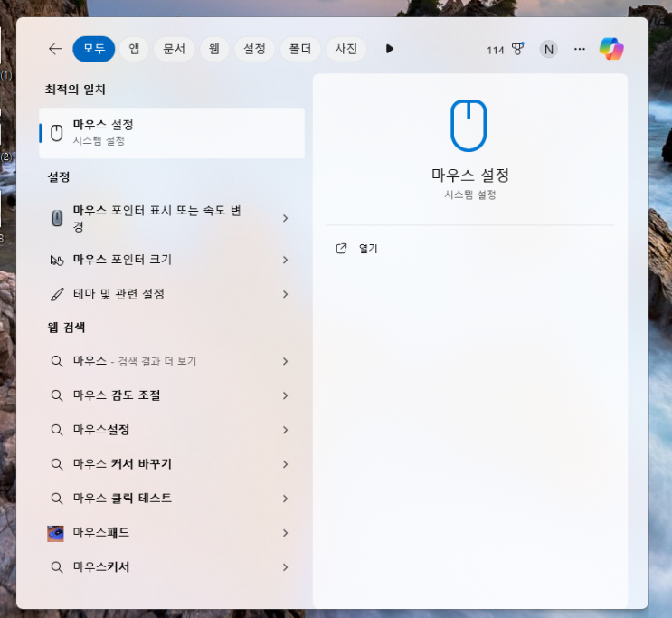Image resolution: width=672 pixels, height=618 pixels.
Task: Open the three-dots options menu
Action: [x=580, y=50]
